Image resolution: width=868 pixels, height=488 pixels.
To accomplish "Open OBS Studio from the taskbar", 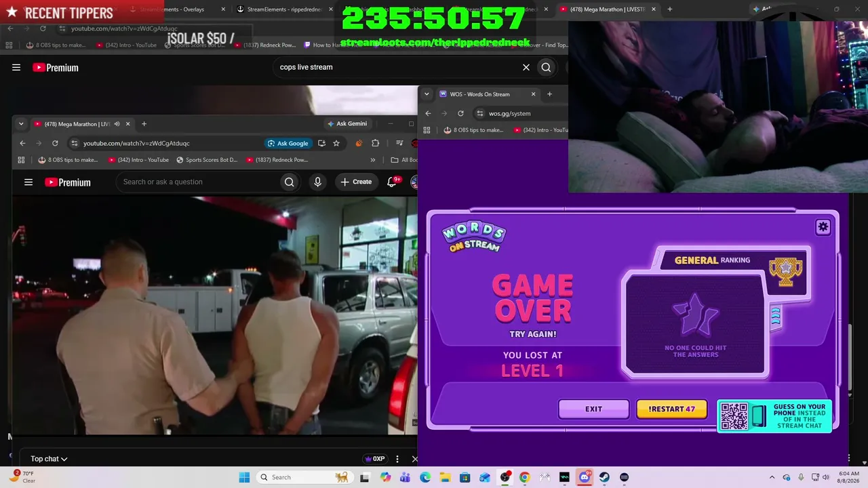I will coord(505,477).
